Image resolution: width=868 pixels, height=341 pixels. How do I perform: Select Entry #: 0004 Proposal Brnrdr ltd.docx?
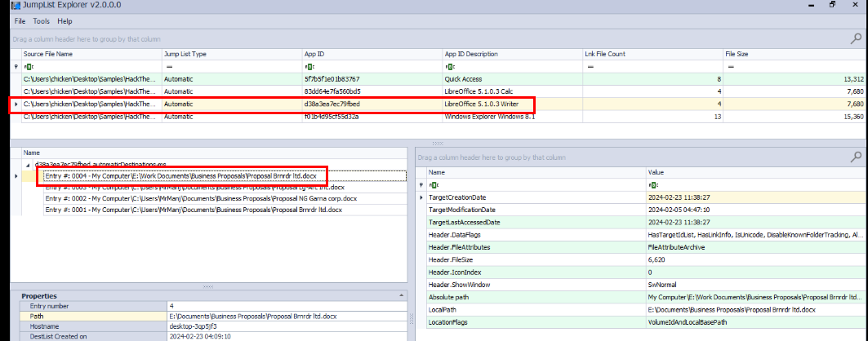coord(225,175)
